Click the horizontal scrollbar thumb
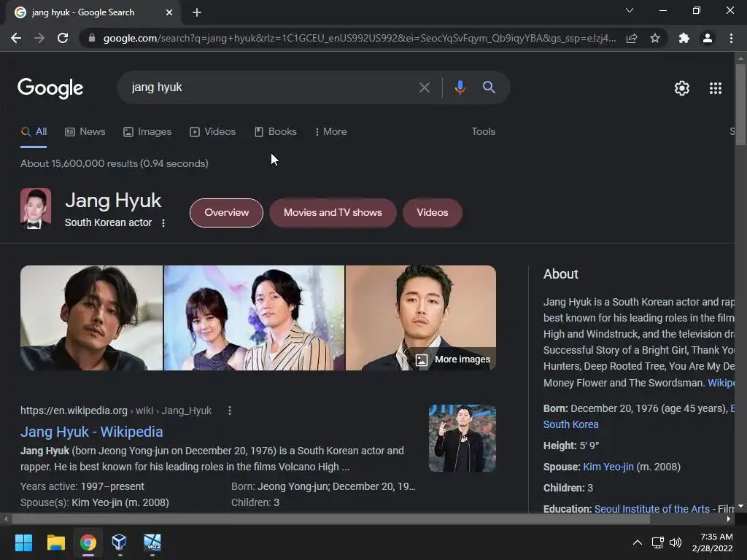 (x=331, y=519)
